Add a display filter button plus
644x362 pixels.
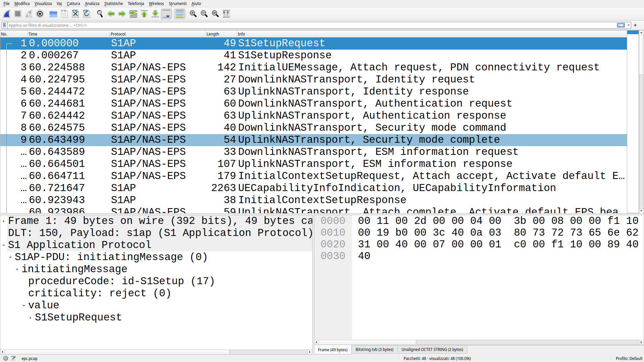coord(635,25)
